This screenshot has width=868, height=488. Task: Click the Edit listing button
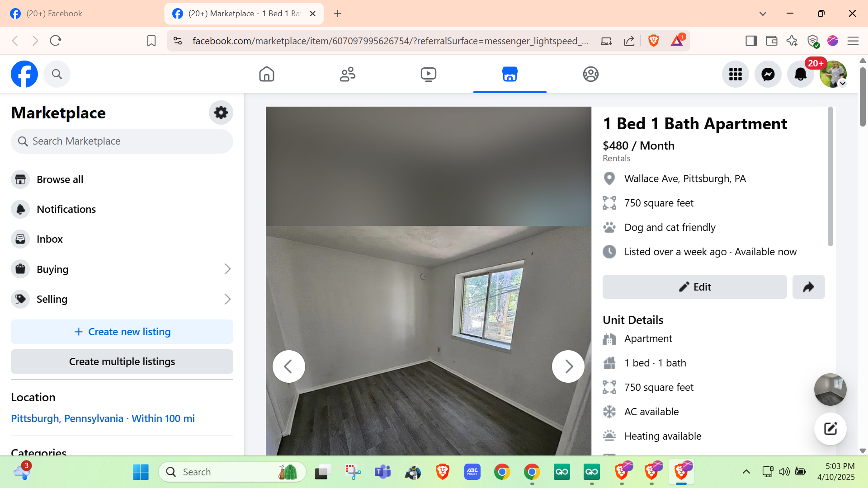pos(694,287)
